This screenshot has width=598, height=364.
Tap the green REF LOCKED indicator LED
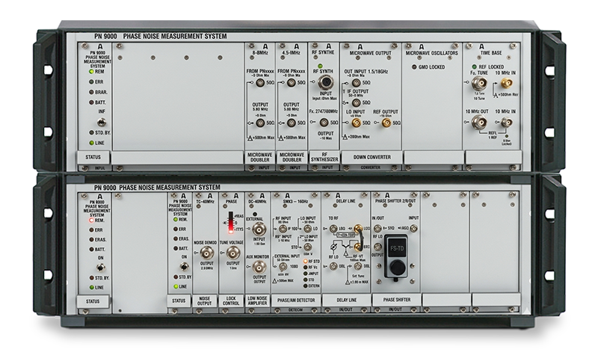pos(474,67)
